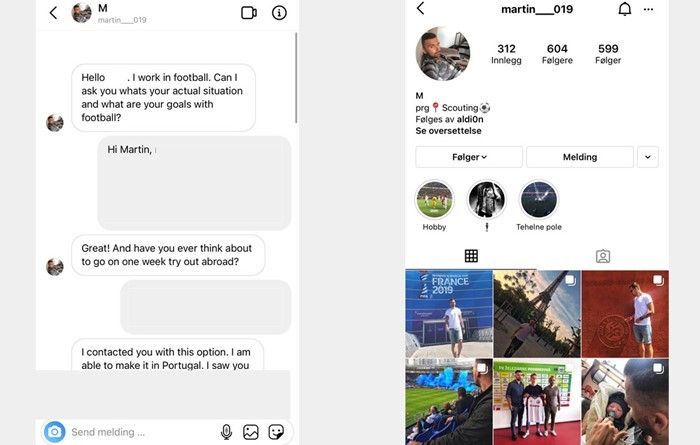Image resolution: width=700 pixels, height=445 pixels.
Task: Open chat info details icon
Action: pos(279,12)
